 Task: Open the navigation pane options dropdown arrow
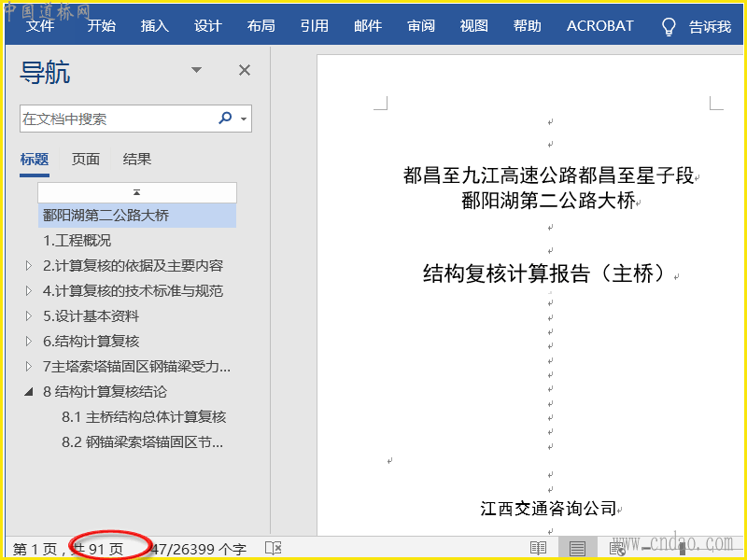[x=196, y=70]
